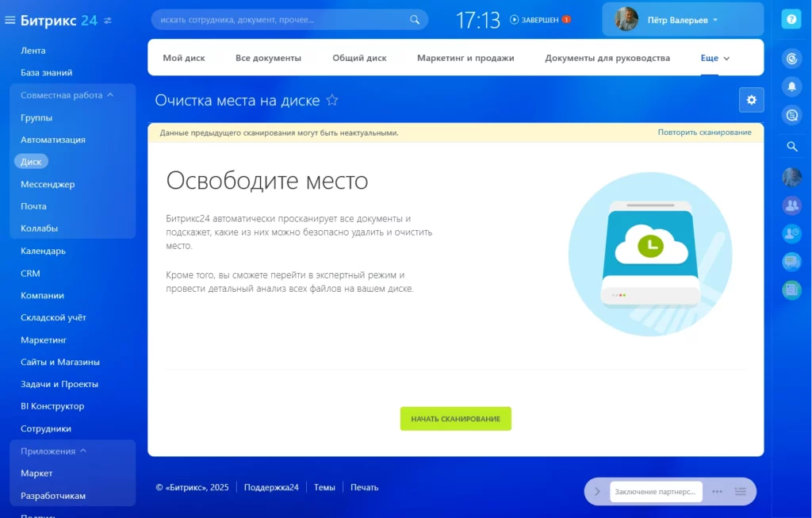Open notifications via the bell icon
The image size is (812, 518).
791,86
